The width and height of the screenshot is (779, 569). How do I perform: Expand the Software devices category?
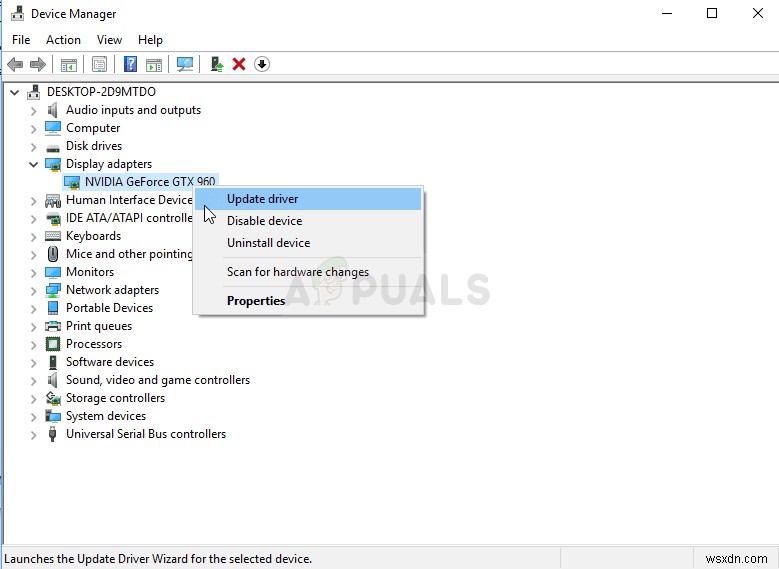[33, 363]
